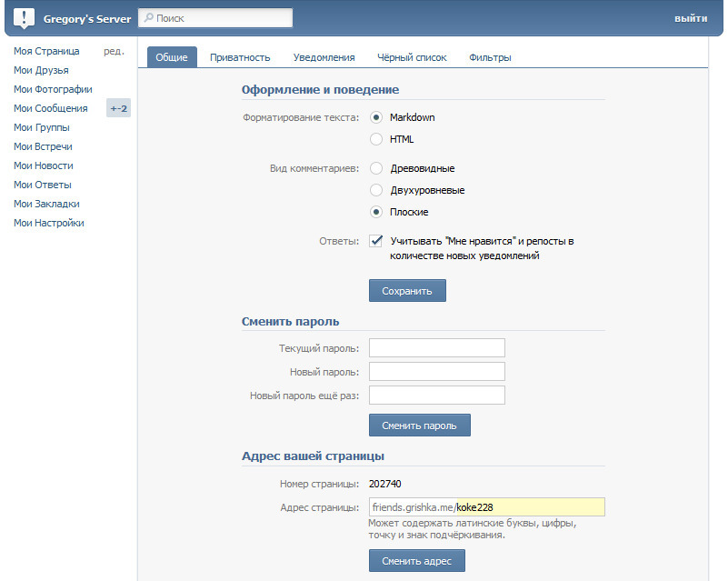Click the Сменить пароль button
Screen dimensions: 728x581
click(420, 426)
